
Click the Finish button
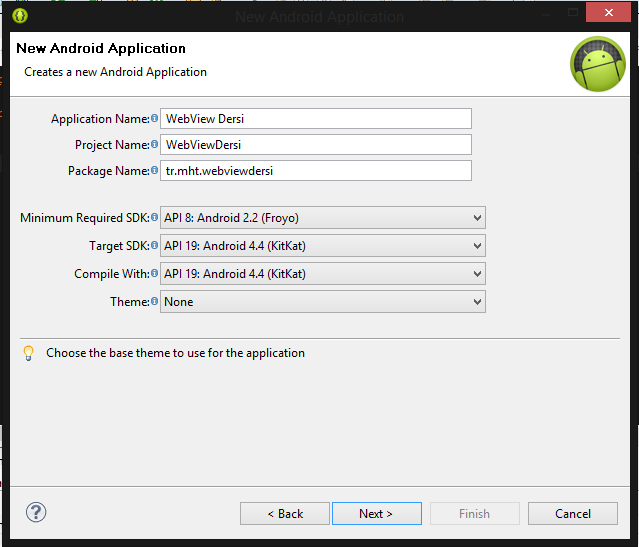(475, 514)
